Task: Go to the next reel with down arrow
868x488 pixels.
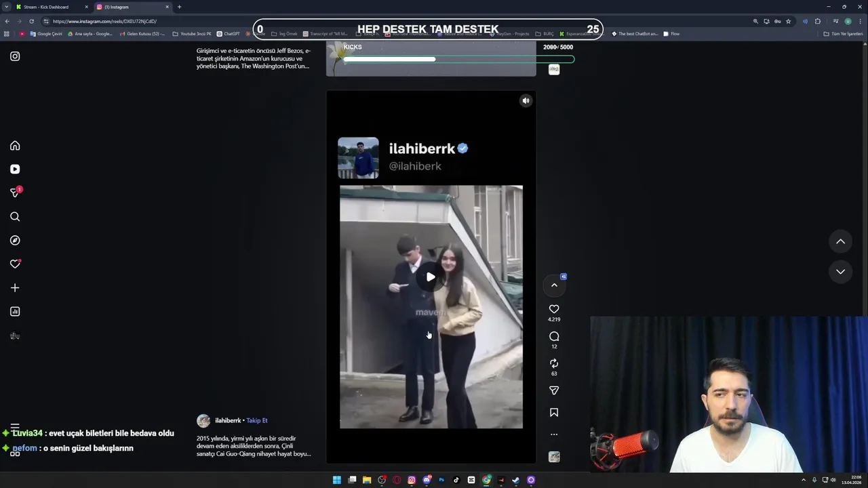Action: click(840, 271)
